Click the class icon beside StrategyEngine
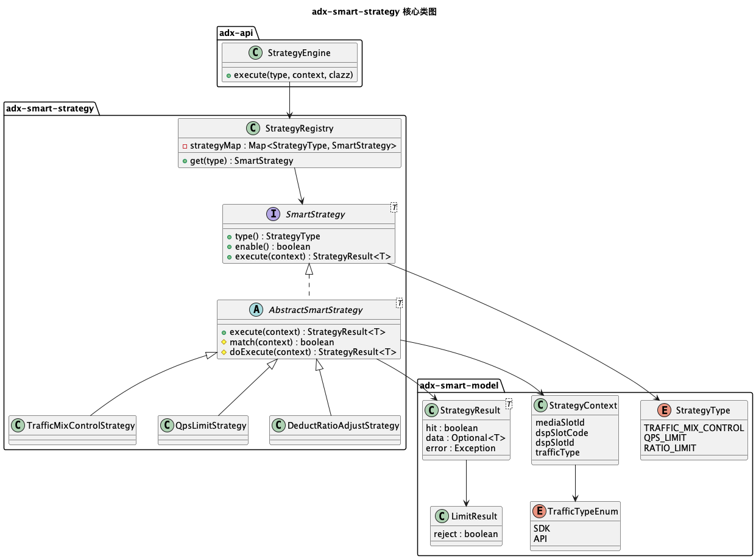756x559 pixels. click(256, 53)
